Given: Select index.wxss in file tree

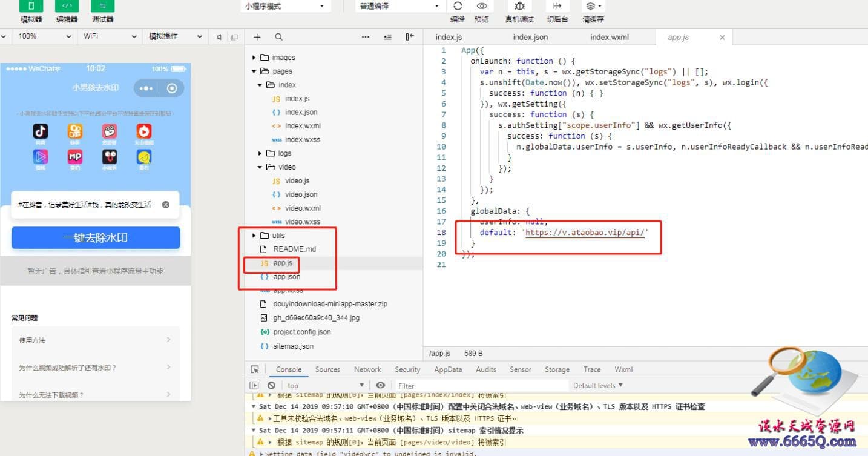Looking at the screenshot, I should pyautogui.click(x=303, y=140).
